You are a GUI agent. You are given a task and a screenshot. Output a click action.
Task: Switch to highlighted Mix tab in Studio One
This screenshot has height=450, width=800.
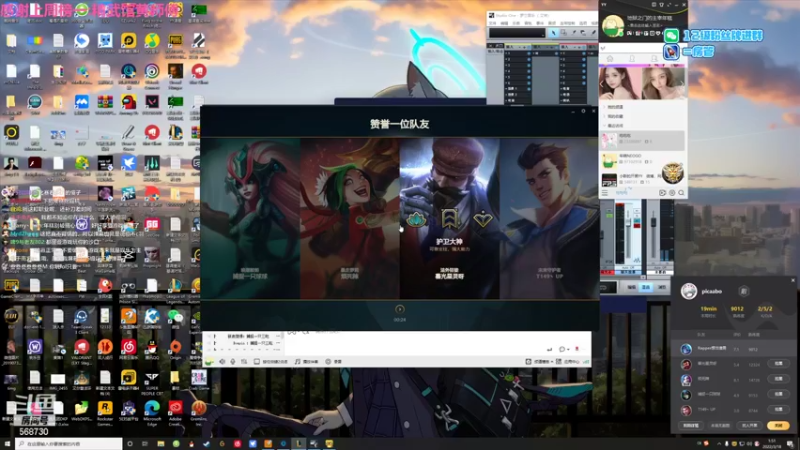tap(646, 287)
